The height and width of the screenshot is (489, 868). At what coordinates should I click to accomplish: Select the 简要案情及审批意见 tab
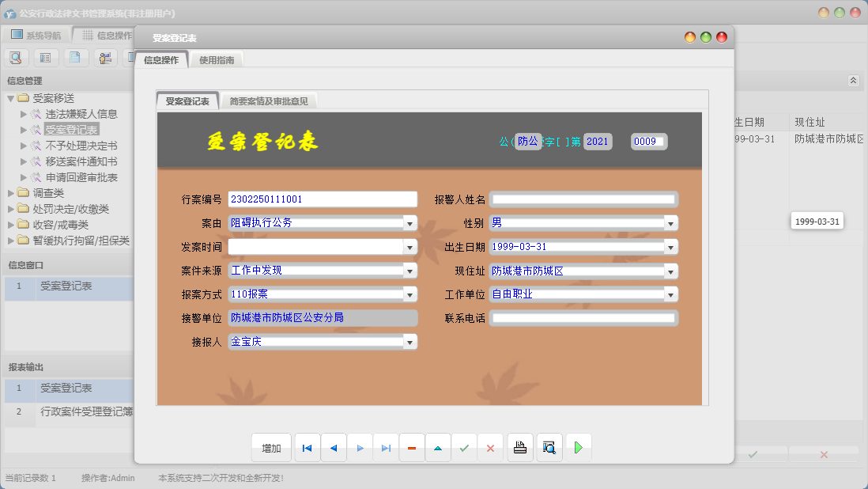point(271,100)
